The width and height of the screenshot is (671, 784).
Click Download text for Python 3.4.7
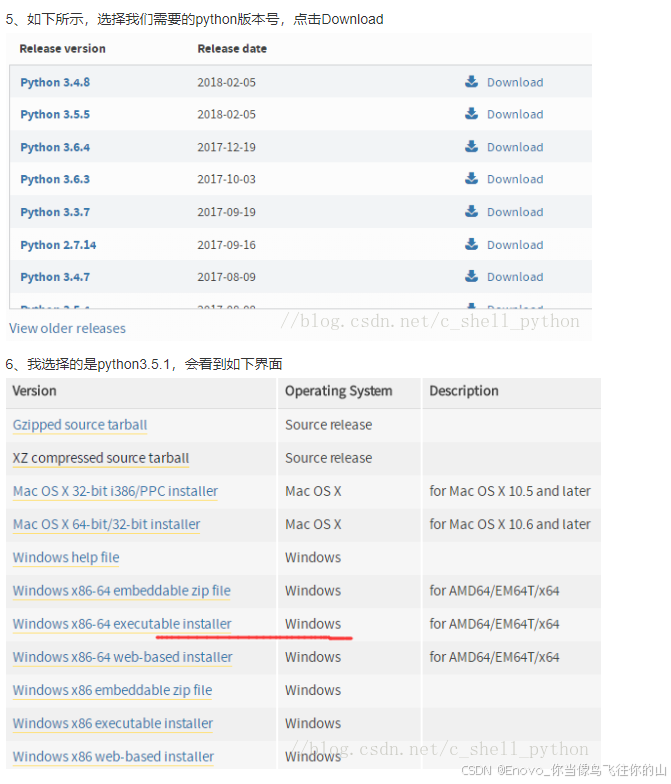click(515, 278)
